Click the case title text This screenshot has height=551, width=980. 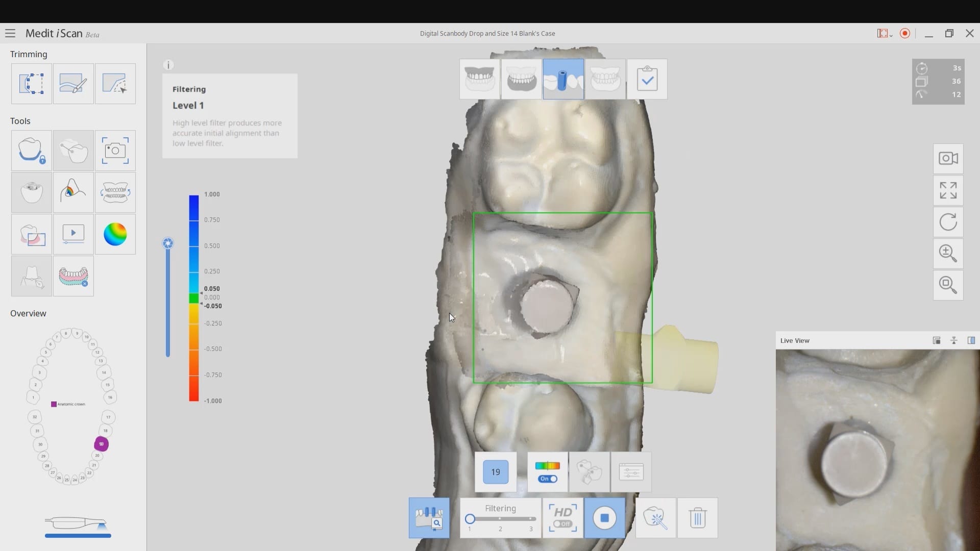[487, 34]
